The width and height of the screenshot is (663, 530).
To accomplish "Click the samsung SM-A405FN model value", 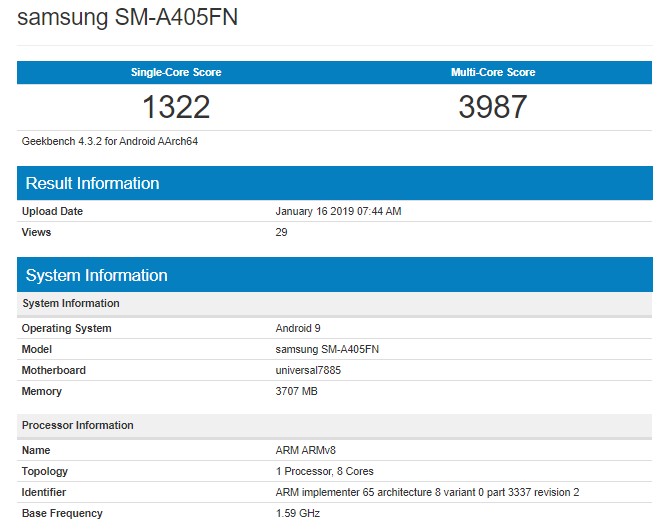I will tap(327, 349).
